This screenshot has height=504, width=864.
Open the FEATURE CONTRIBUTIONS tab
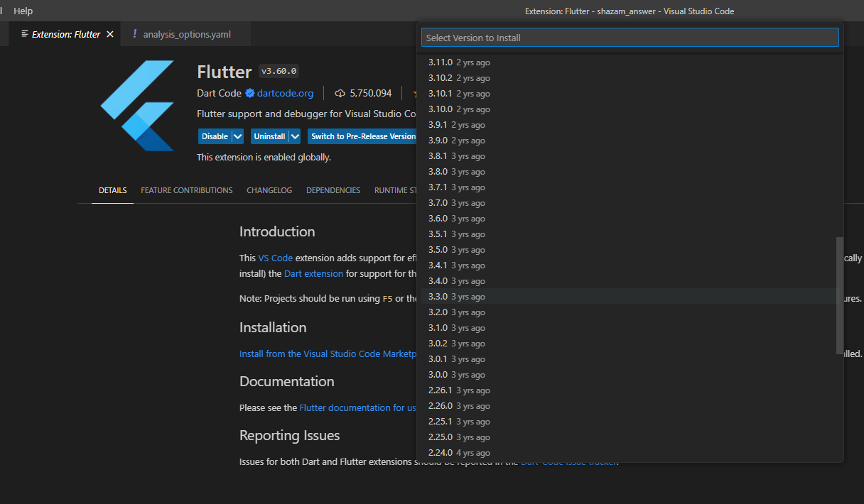pos(187,190)
